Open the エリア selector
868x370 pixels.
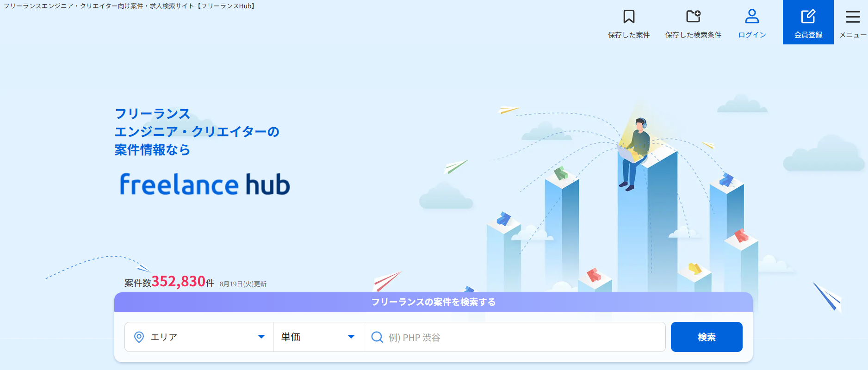[x=199, y=337]
